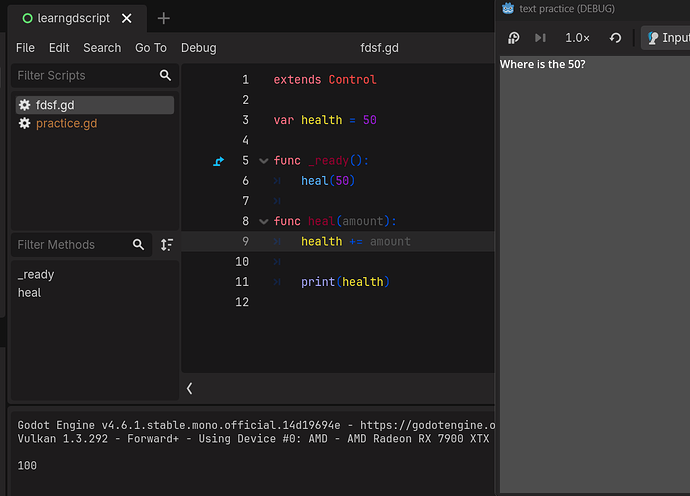Viewport: 690px width, 496px height.
Task: Click the search icon in Filter Scripts
Action: point(165,75)
